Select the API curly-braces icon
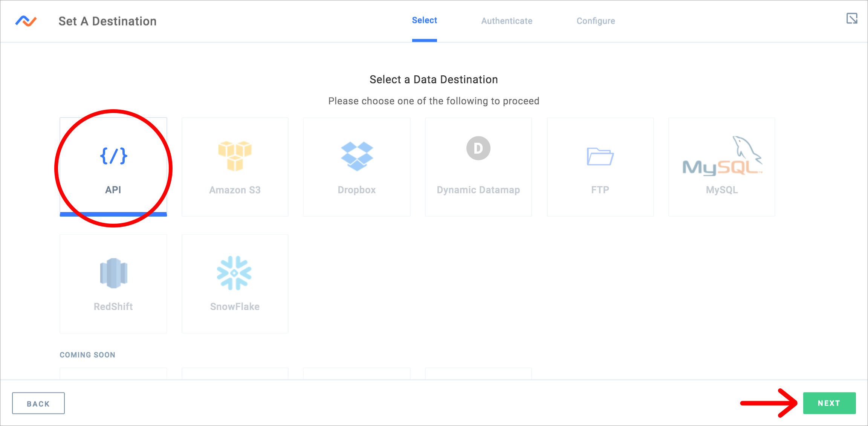The image size is (868, 426). (x=113, y=156)
